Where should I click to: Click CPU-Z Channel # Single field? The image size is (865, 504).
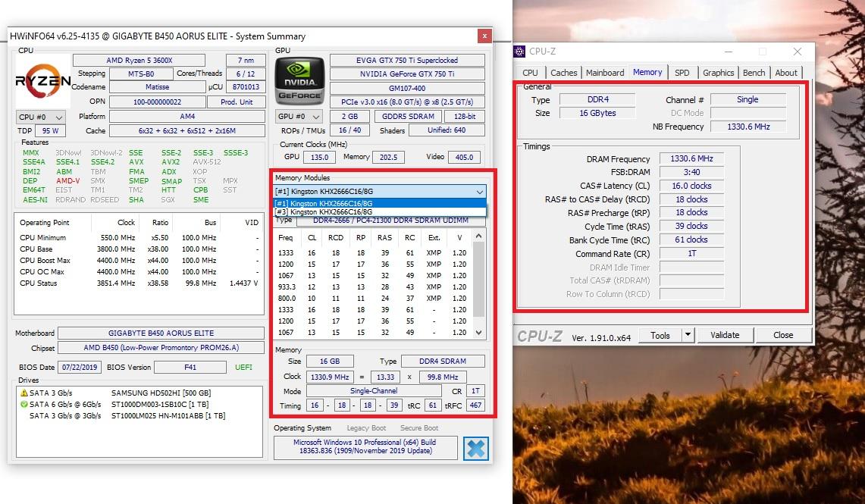(x=748, y=99)
